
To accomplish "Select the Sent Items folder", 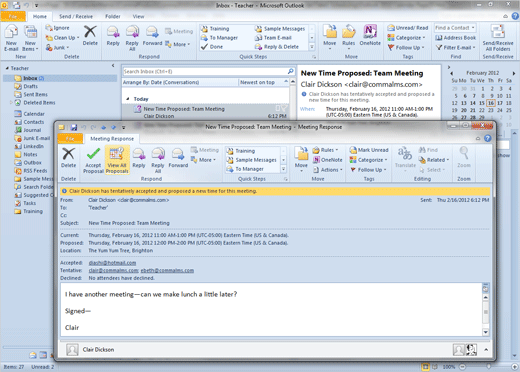I will (x=35, y=94).
